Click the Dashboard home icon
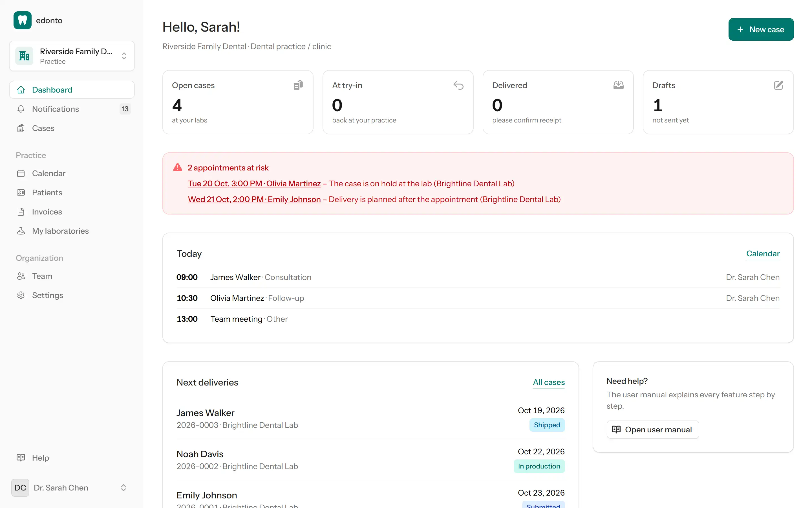This screenshot has height=508, width=812. (x=21, y=90)
